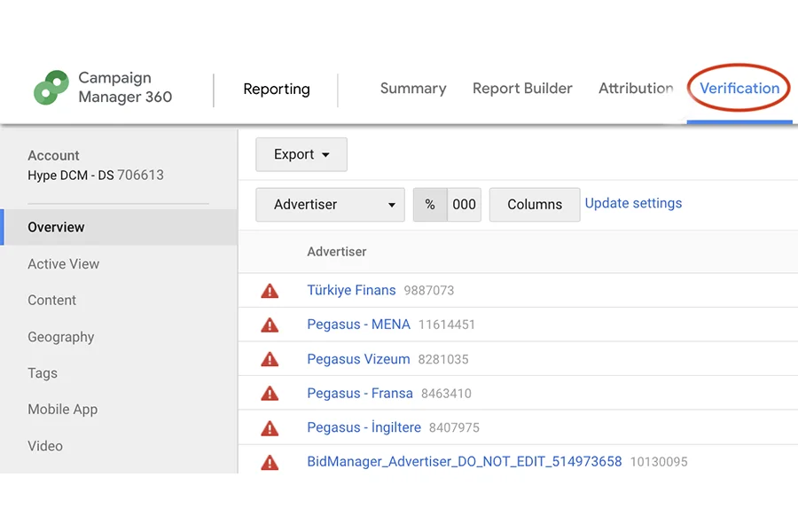The image size is (798, 532).
Task: Click advertiser ID 8463410
Action: click(x=446, y=394)
